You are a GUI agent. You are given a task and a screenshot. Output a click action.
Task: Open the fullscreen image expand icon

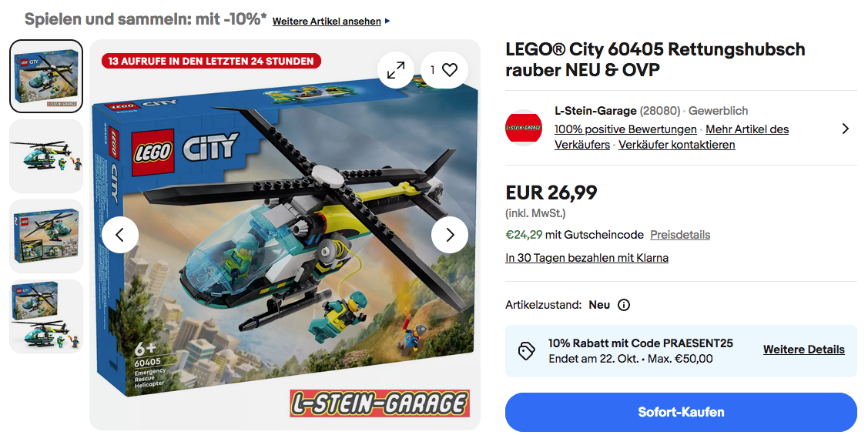[395, 70]
